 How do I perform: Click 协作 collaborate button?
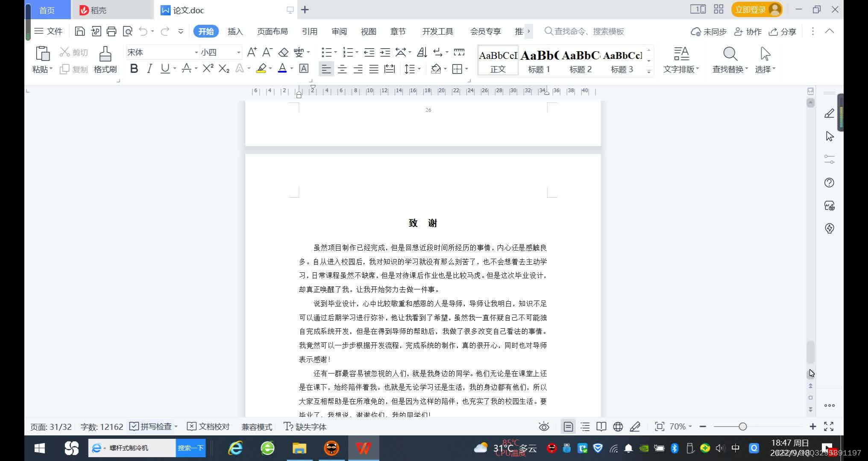748,32
